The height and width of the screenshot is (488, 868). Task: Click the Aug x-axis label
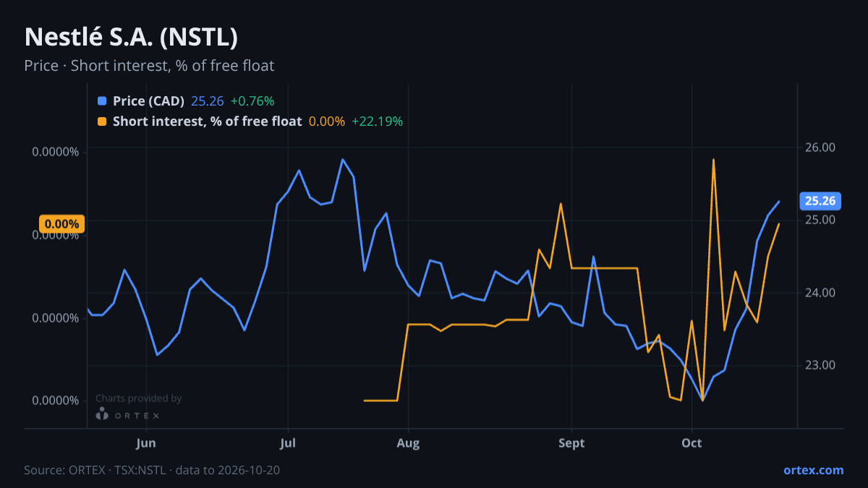tap(408, 442)
